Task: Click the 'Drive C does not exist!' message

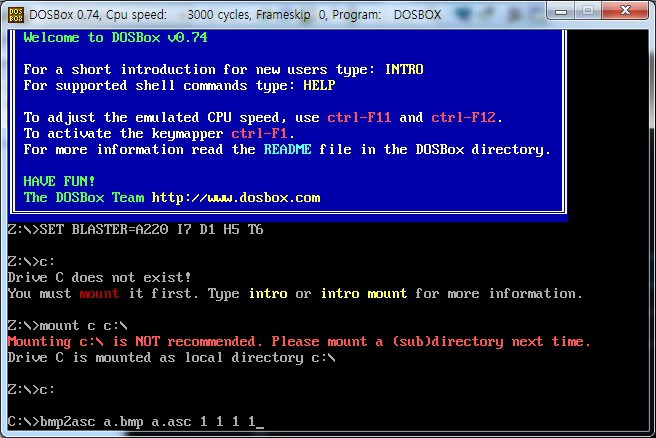Action: click(100, 277)
